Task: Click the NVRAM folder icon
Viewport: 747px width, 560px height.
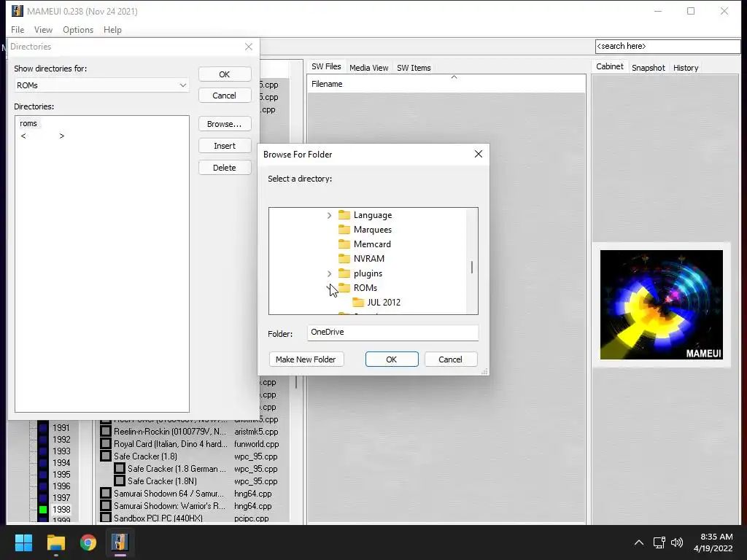Action: click(x=344, y=259)
